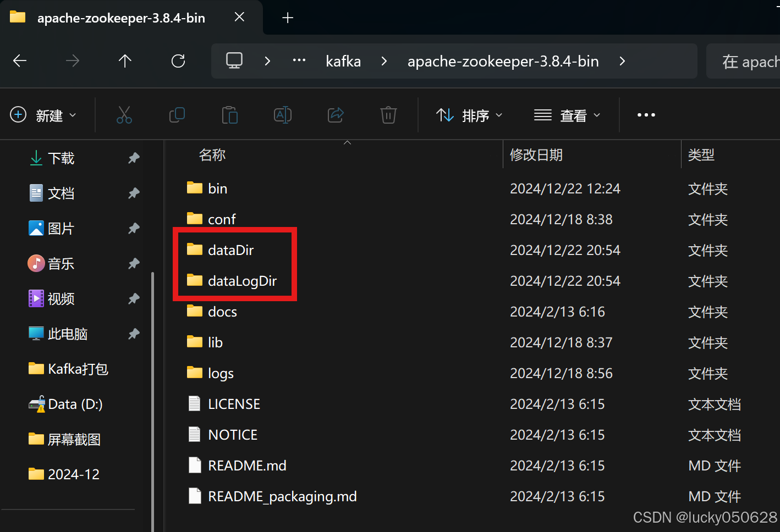Click folder icon of the logs row
This screenshot has width=780, height=532.
tap(195, 373)
